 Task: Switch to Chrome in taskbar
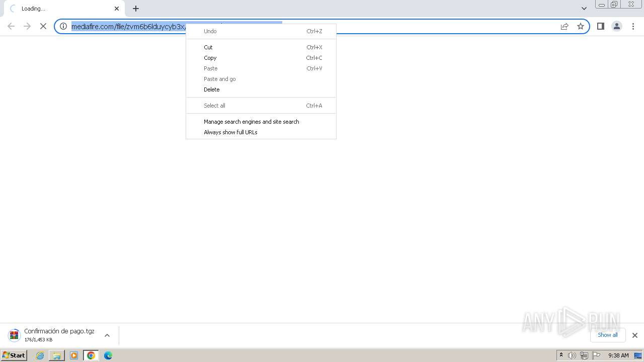[91, 355]
